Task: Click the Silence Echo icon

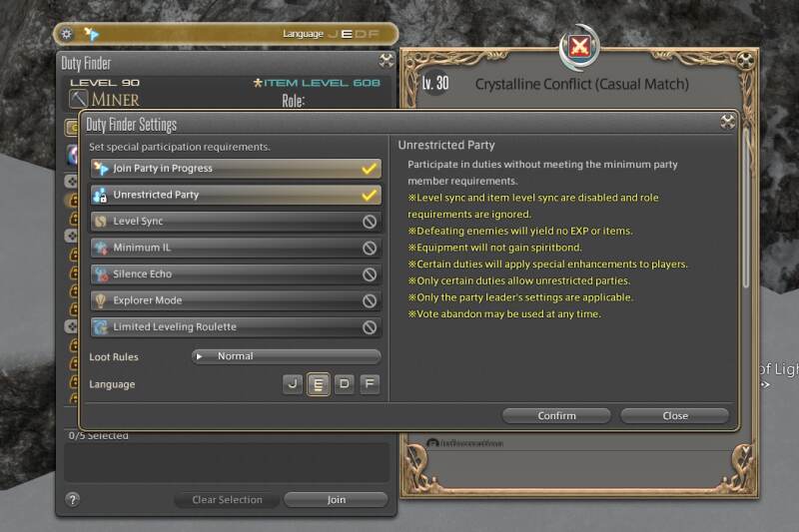Action: pyautogui.click(x=101, y=273)
